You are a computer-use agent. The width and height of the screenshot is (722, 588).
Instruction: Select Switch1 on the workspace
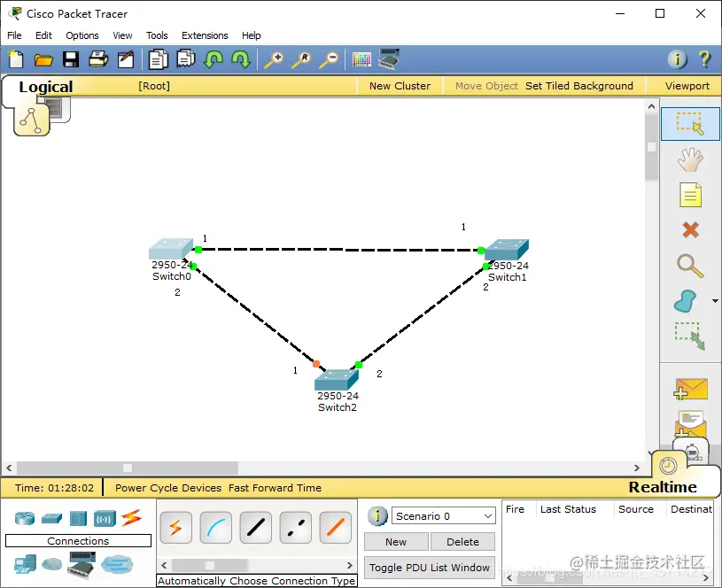click(x=506, y=250)
